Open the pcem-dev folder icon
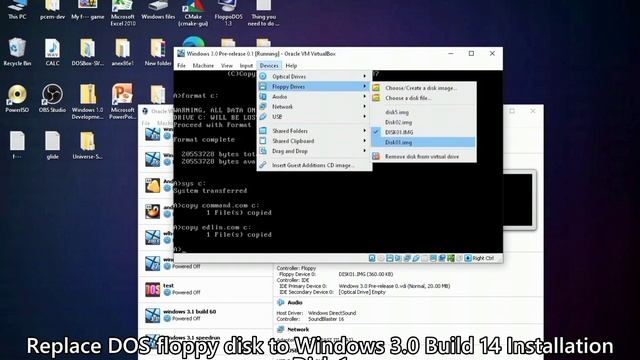 [52, 10]
